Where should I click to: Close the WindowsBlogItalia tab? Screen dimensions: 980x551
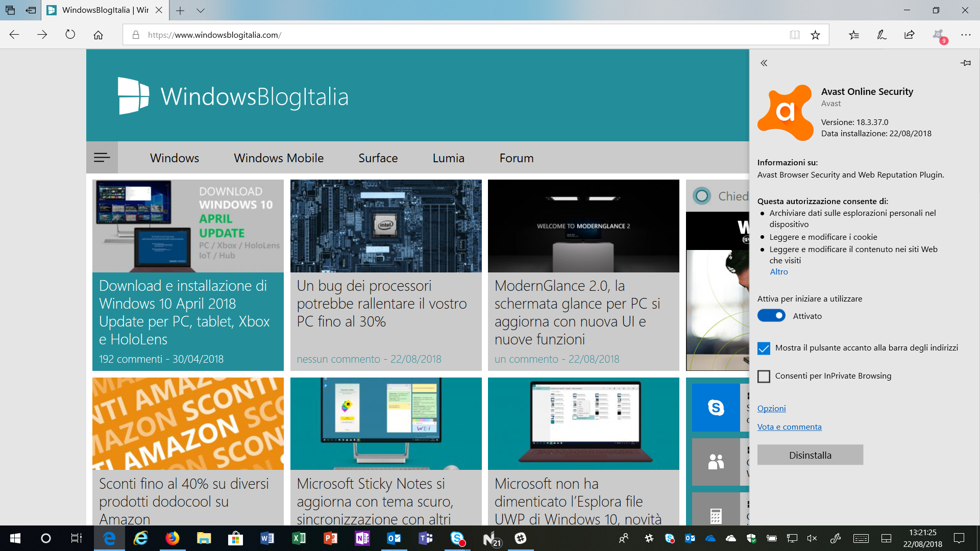159,10
